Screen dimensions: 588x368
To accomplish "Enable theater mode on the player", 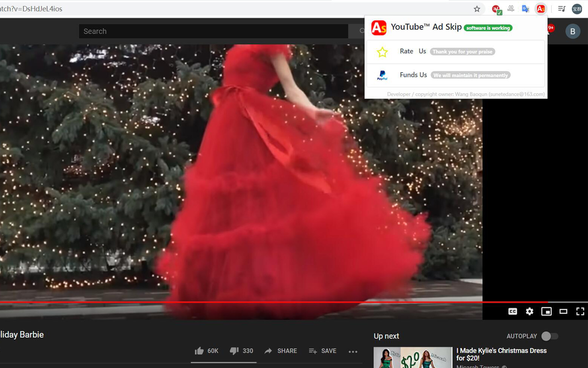I will (x=563, y=311).
